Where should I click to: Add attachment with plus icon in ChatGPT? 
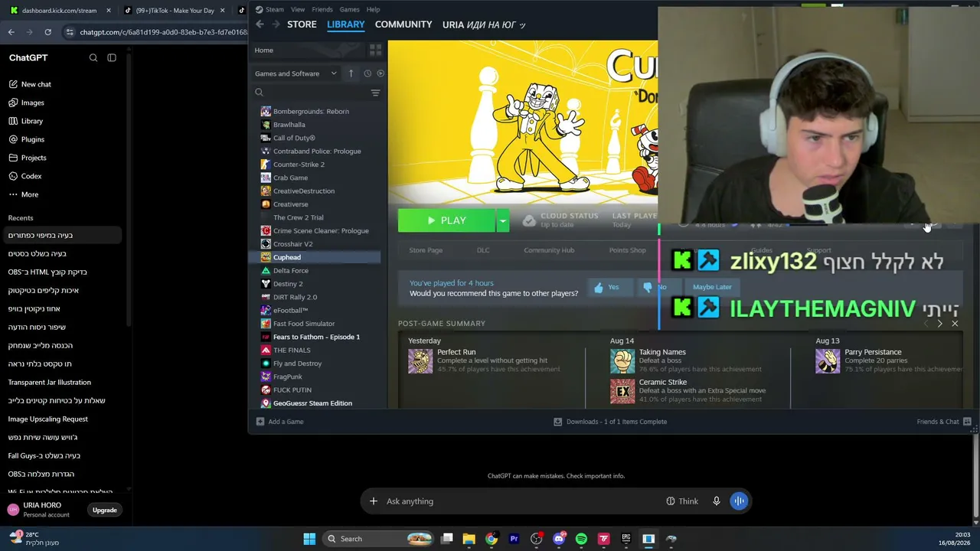[x=374, y=501]
